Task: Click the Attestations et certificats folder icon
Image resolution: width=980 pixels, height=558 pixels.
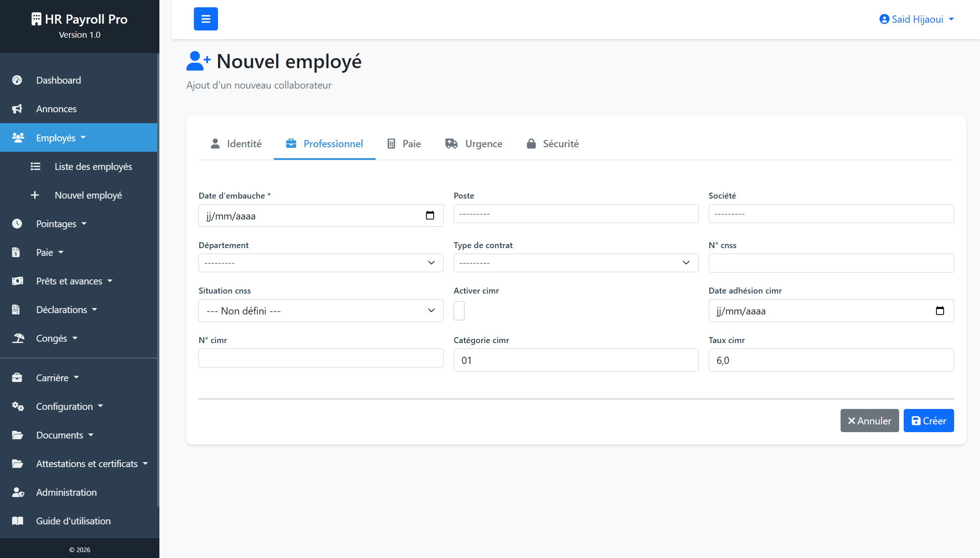Action: pos(18,464)
